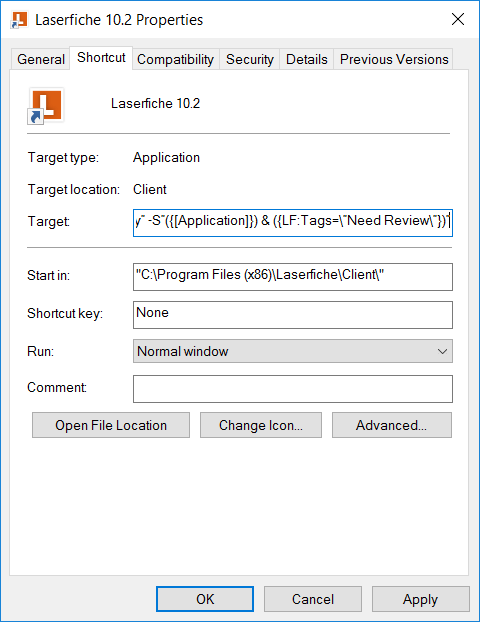
Task: Click the Start in path field
Action: 293,277
